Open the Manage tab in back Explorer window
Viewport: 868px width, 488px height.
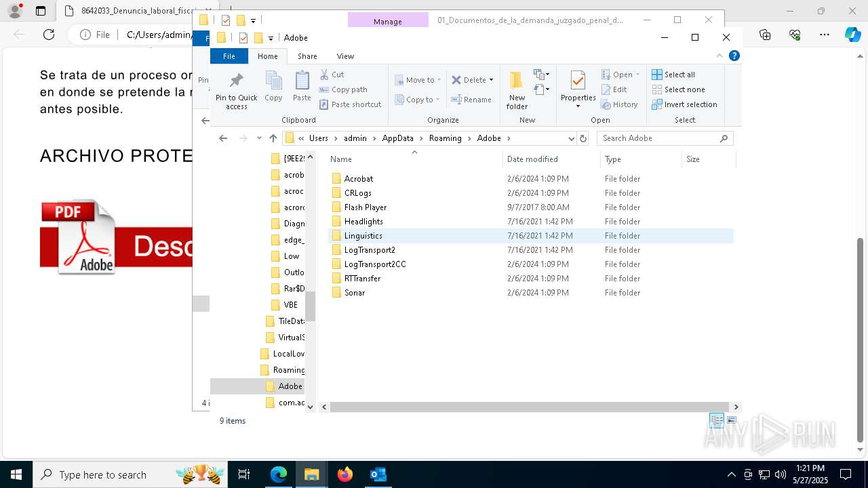point(388,21)
